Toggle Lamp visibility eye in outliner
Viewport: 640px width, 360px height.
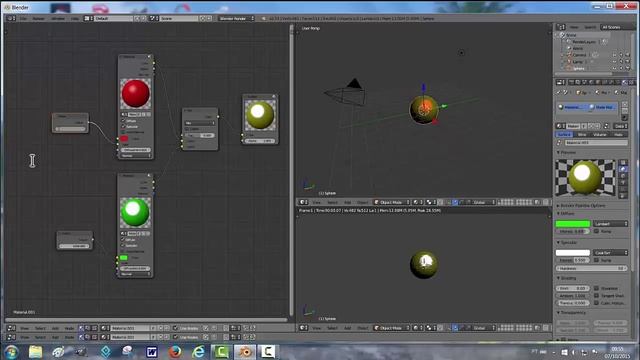click(x=615, y=62)
